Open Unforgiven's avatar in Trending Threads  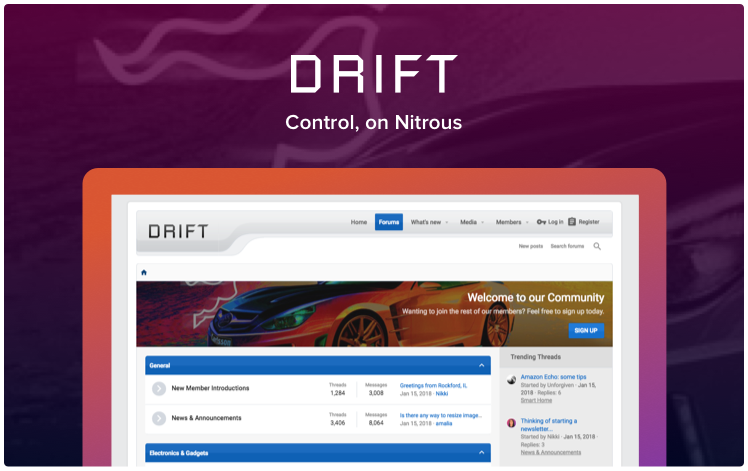point(512,380)
